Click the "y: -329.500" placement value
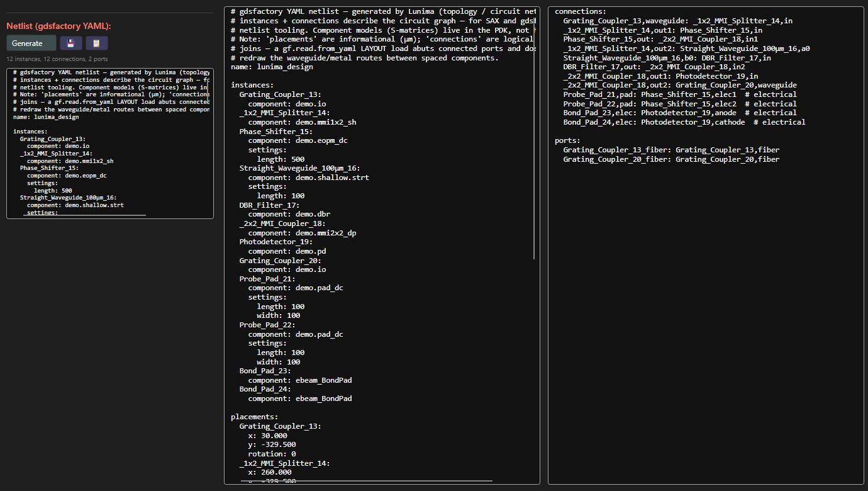 pos(272,444)
